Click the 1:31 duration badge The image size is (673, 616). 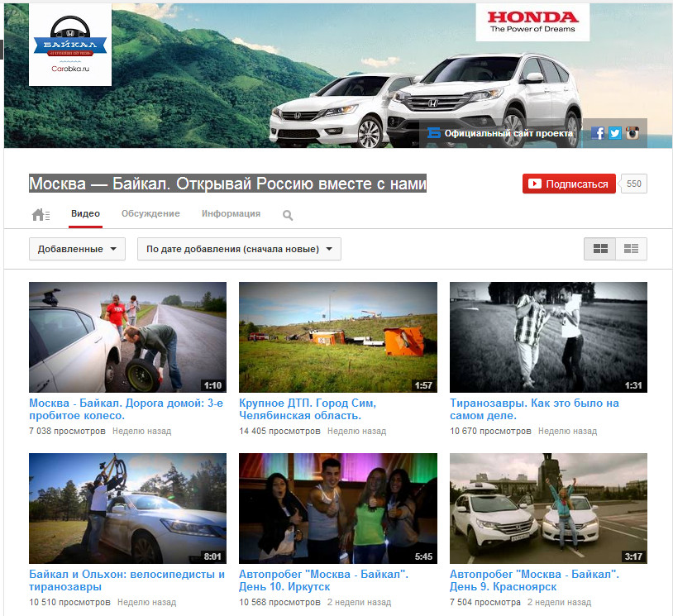pos(633,385)
